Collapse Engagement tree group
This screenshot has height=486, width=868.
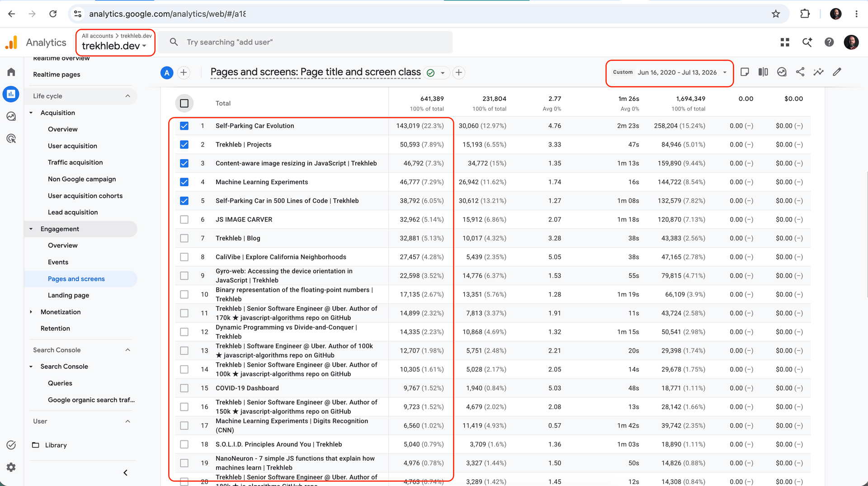(x=31, y=229)
